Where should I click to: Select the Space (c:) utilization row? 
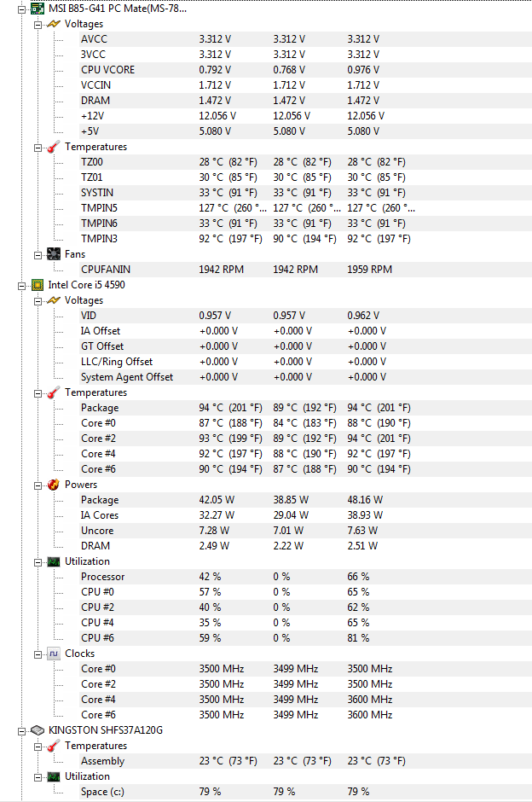pyautogui.click(x=305, y=791)
